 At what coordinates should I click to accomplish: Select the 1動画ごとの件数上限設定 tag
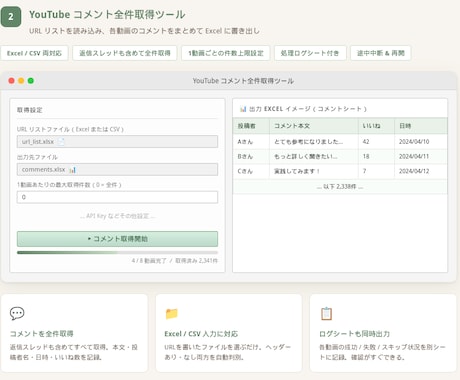click(226, 53)
